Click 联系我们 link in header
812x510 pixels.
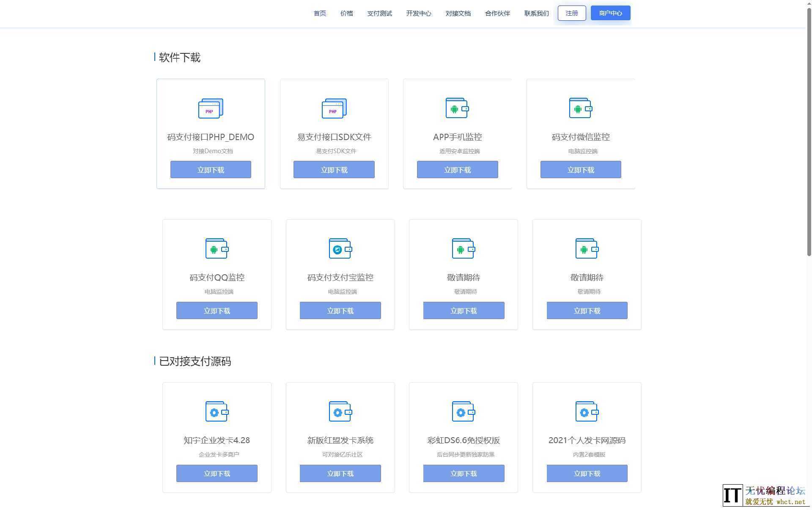click(x=536, y=14)
